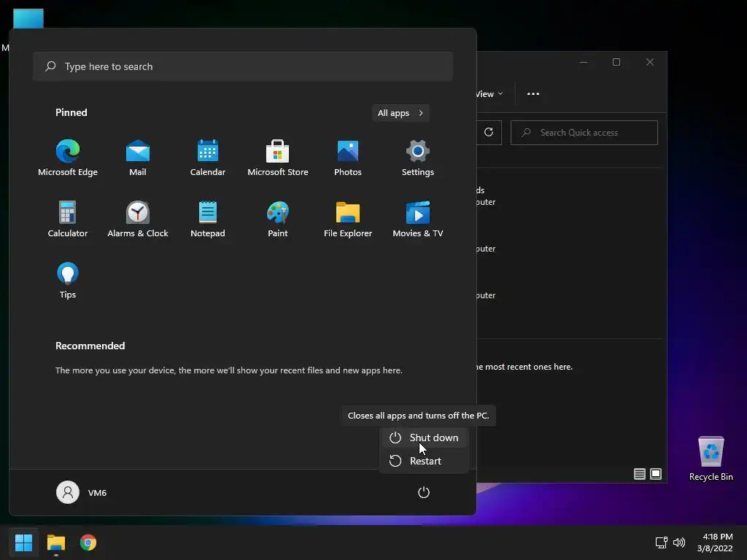747x560 pixels.
Task: Launch Movies & TV
Action: (418, 219)
